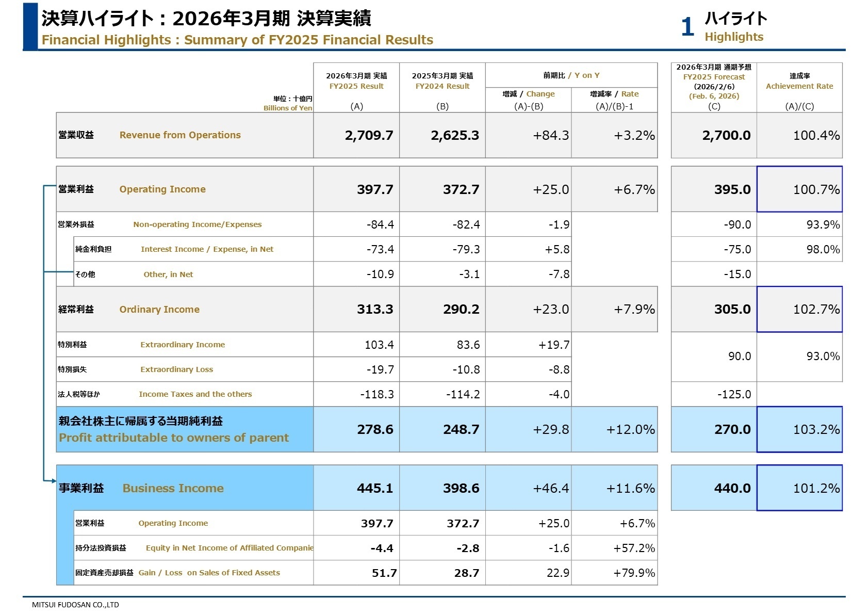This screenshot has height=614, width=868.
Task: Select the +7.9% ordinary income rate
Action: click(x=634, y=309)
